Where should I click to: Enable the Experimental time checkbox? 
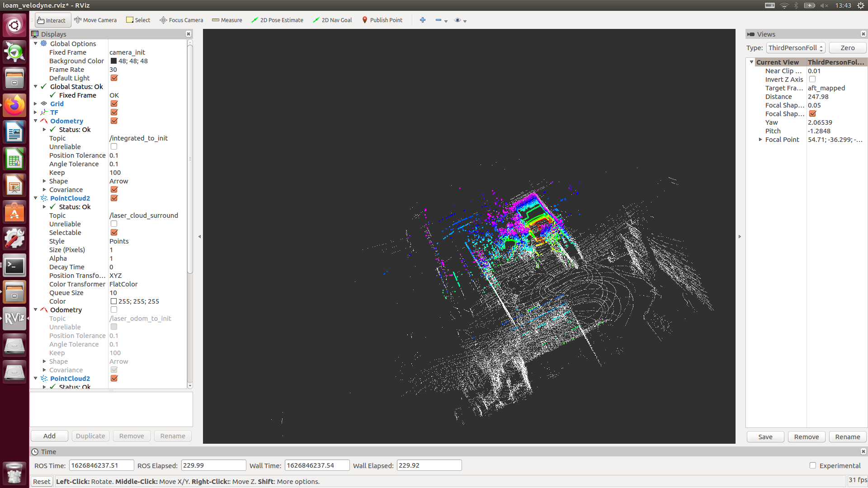click(x=813, y=465)
